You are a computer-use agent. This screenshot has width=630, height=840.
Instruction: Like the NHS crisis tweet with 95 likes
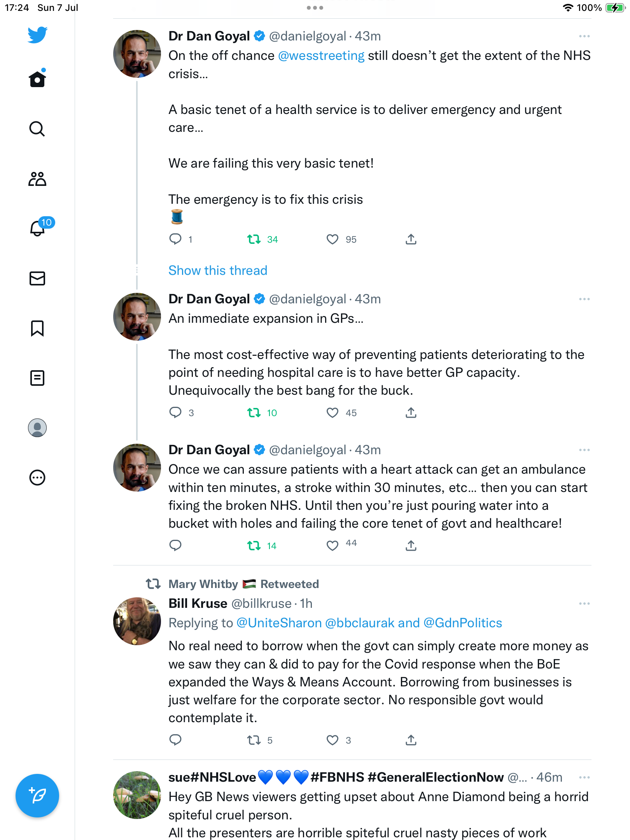(332, 239)
